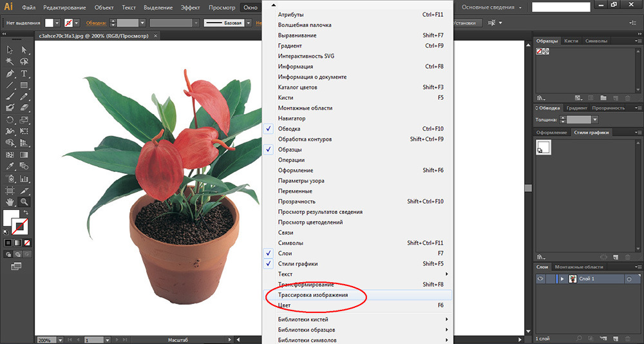This screenshot has height=344, width=644.
Task: Select the Type tool in toolbar
Action: pos(24,73)
